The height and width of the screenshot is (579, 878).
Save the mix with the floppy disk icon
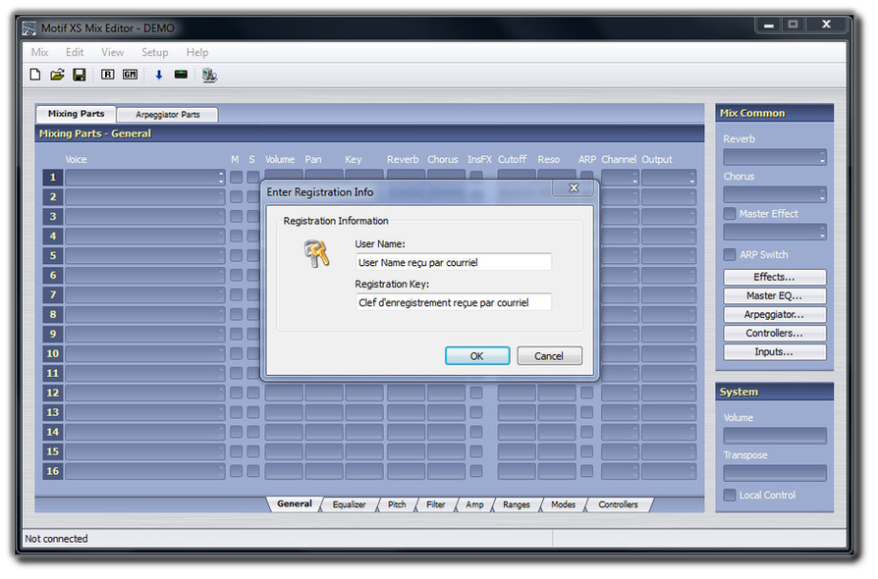[x=80, y=74]
